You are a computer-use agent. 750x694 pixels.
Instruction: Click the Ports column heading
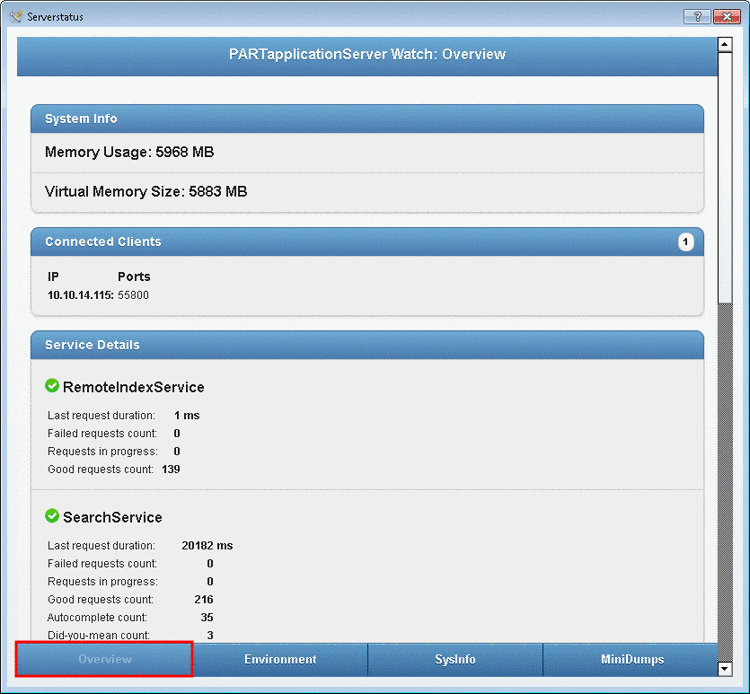134,277
